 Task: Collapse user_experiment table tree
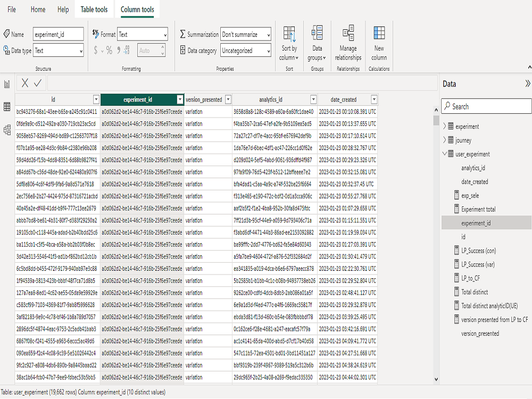pyautogui.click(x=444, y=153)
